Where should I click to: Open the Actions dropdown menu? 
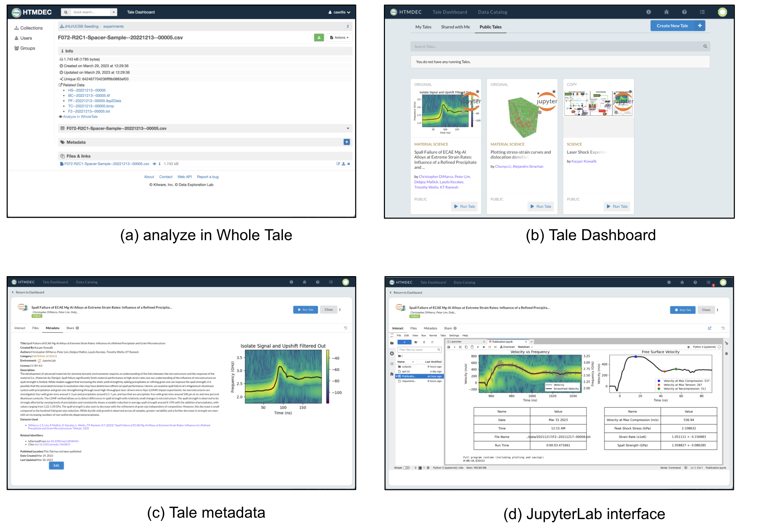[x=339, y=37]
